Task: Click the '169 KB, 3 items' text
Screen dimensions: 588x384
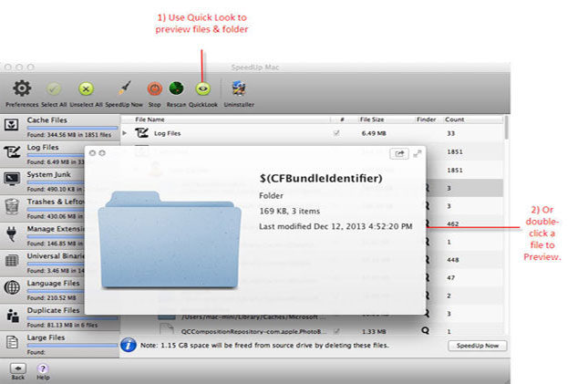Action: [290, 211]
